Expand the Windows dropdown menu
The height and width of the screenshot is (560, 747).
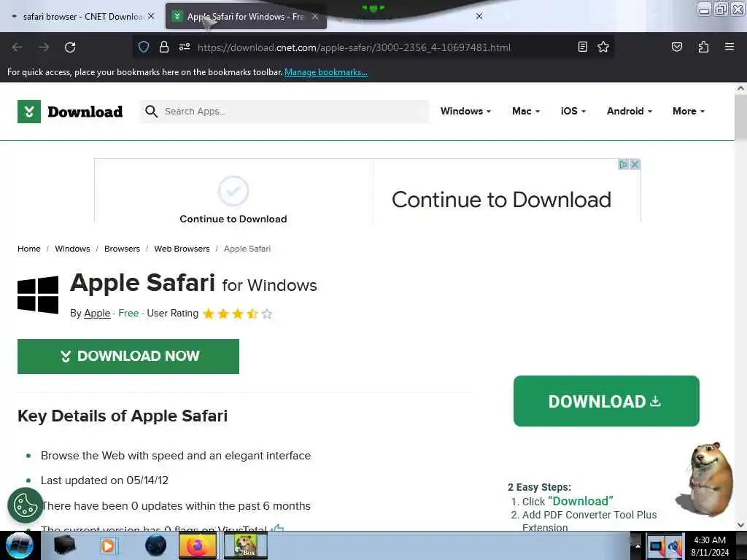point(465,111)
